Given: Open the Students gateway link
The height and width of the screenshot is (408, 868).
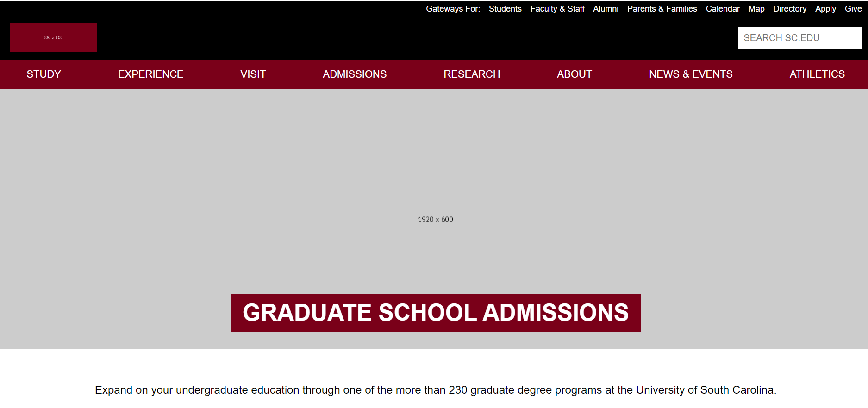Looking at the screenshot, I should (x=505, y=9).
